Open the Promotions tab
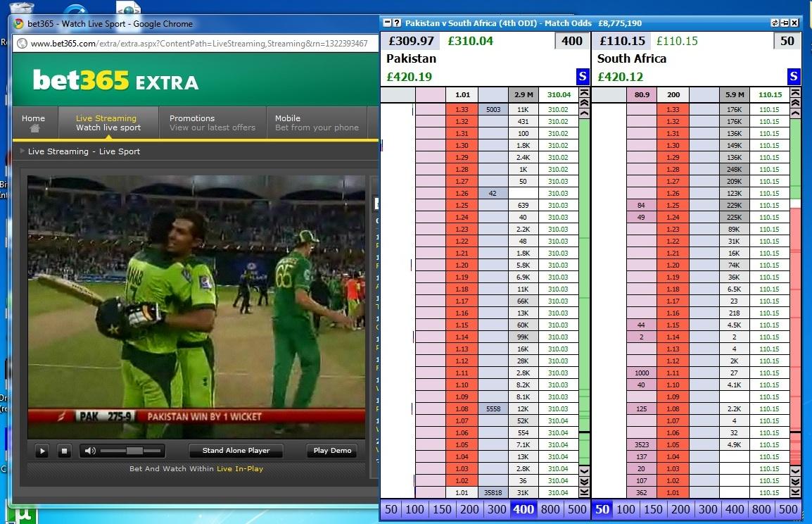The width and height of the screenshot is (812, 524). pyautogui.click(x=212, y=123)
